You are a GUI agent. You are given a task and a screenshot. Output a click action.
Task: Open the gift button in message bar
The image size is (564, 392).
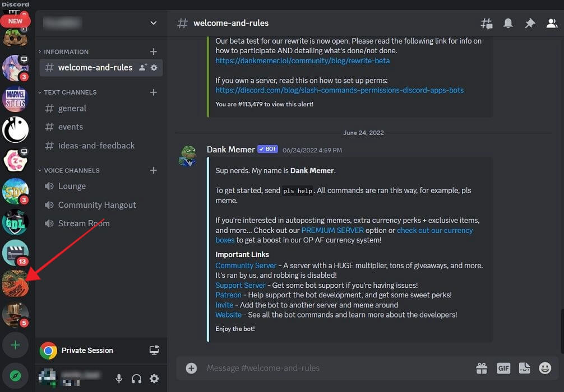[482, 368]
